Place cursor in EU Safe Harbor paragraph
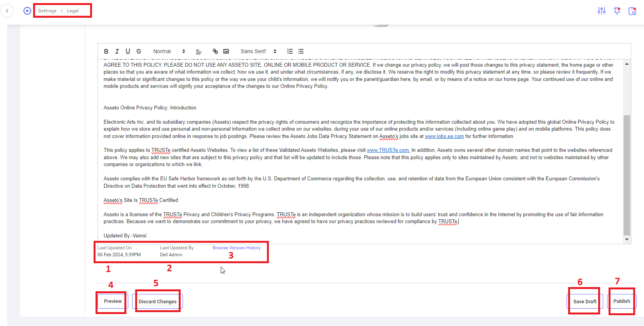644x326 pixels. click(x=352, y=182)
